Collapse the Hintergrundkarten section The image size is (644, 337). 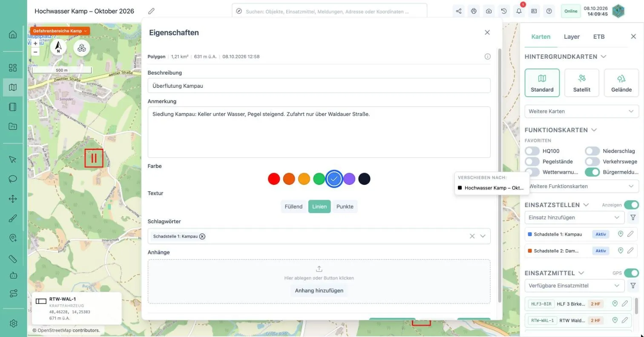[604, 57]
